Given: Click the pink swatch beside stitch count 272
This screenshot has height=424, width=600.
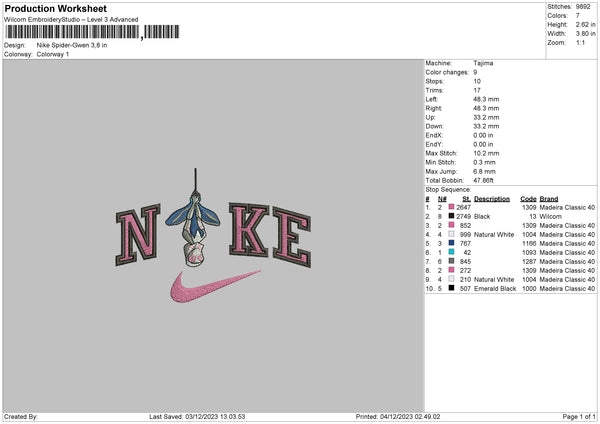Looking at the screenshot, I should pyautogui.click(x=452, y=270).
